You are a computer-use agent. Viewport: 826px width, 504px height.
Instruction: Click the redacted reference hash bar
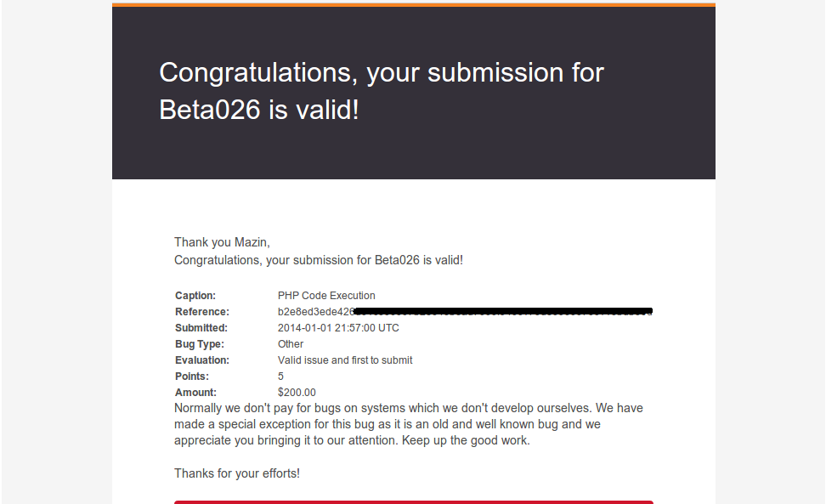[x=503, y=311]
